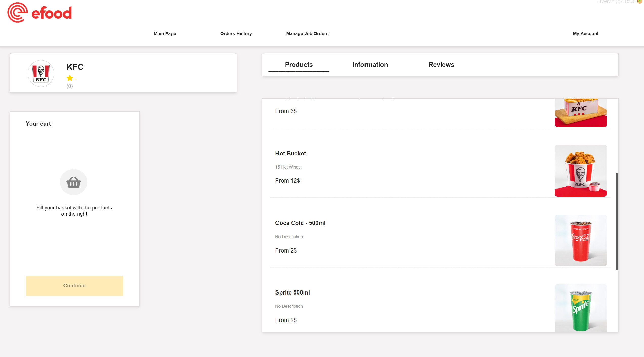Click the 'From 12$' price text

pyautogui.click(x=287, y=181)
